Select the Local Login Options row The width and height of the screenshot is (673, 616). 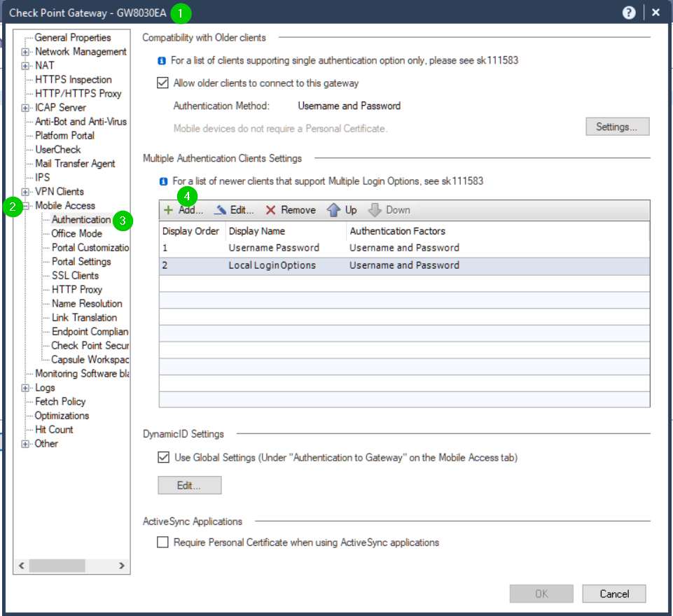coord(272,265)
